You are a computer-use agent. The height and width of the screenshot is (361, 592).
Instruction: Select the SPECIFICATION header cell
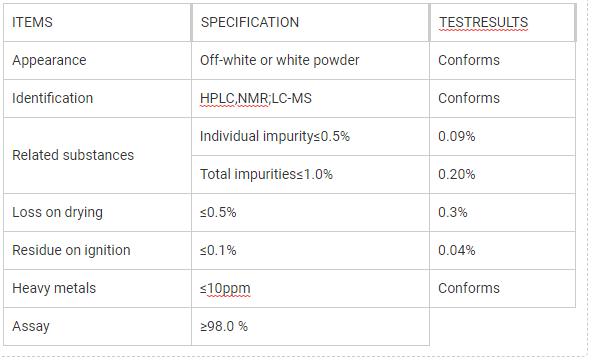pos(310,23)
